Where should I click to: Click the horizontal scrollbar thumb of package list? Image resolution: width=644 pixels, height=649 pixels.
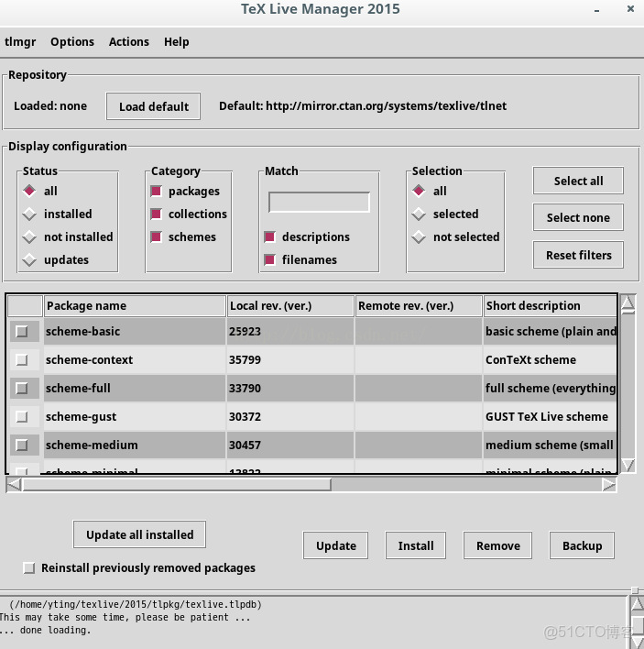click(x=177, y=485)
